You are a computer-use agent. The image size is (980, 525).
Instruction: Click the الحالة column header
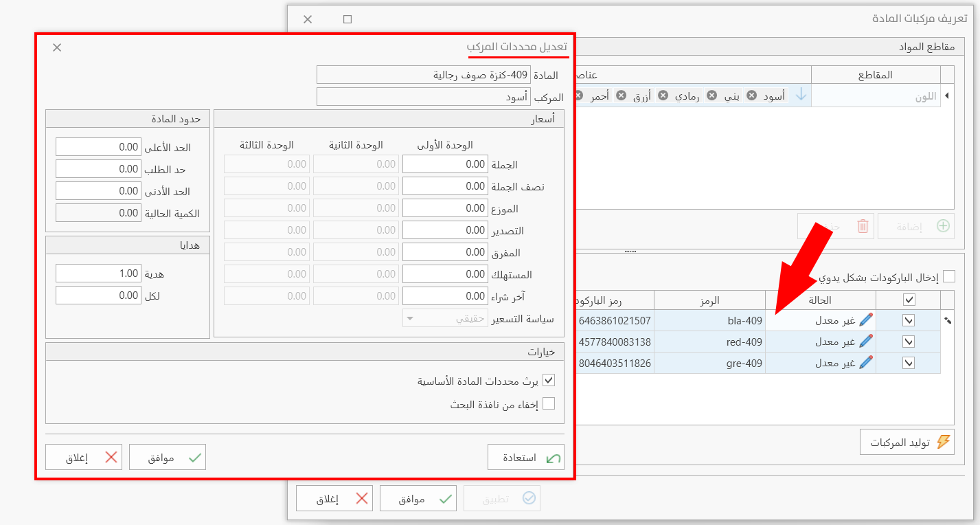click(821, 300)
